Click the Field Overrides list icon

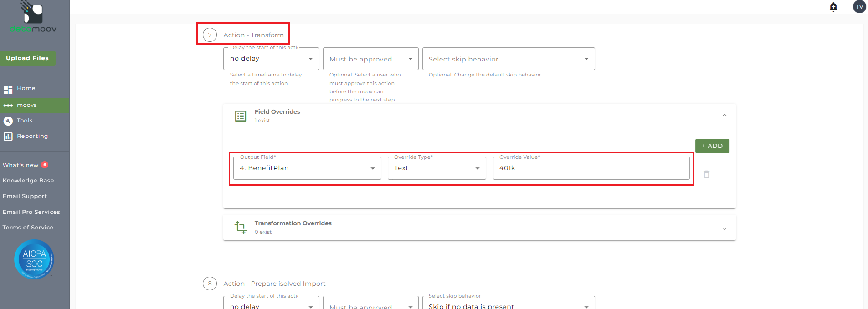[241, 116]
